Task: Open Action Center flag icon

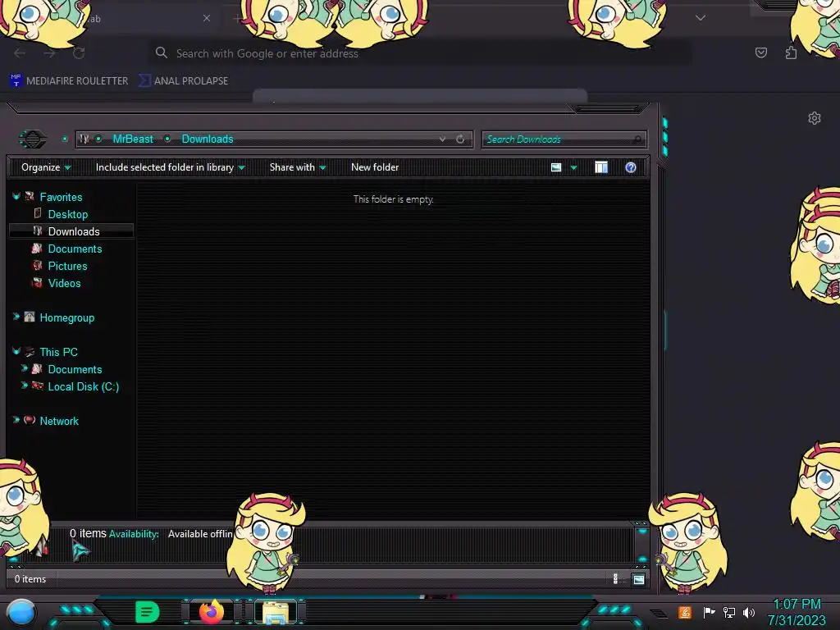Action: (x=709, y=612)
